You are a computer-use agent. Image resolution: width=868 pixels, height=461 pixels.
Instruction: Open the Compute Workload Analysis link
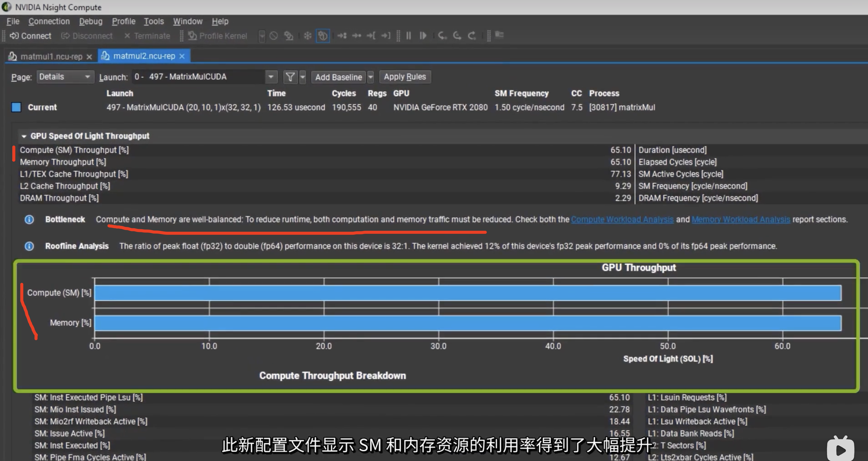(622, 219)
